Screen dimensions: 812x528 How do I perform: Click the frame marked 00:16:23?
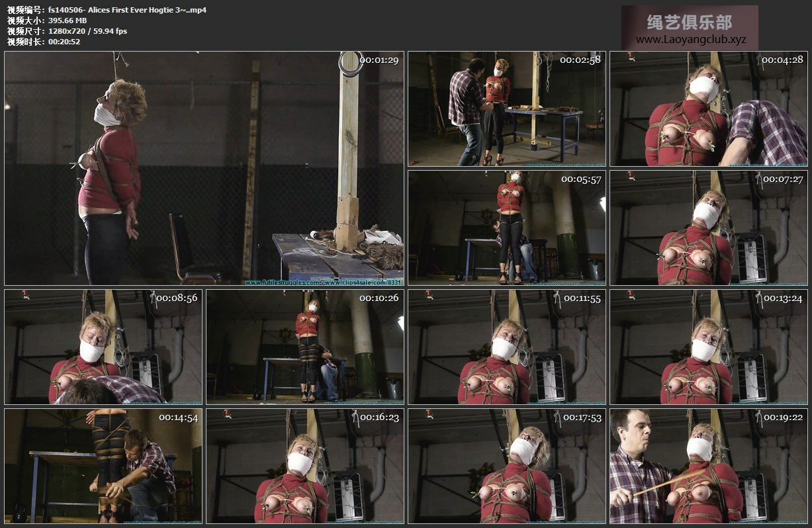pyautogui.click(x=305, y=466)
